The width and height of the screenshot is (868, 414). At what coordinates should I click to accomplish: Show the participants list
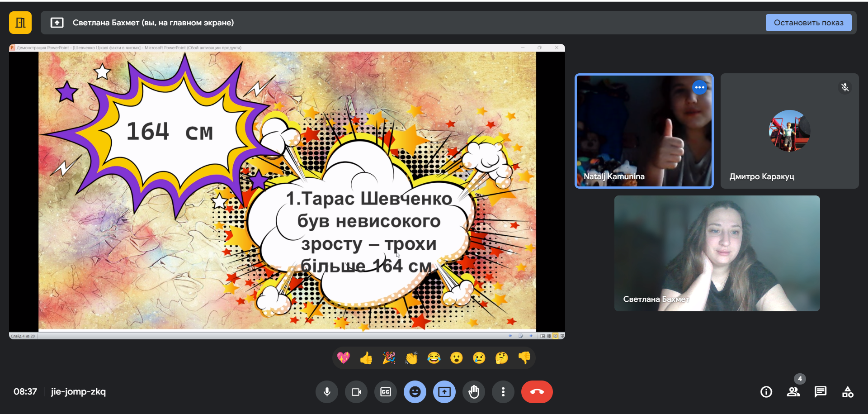point(793,392)
